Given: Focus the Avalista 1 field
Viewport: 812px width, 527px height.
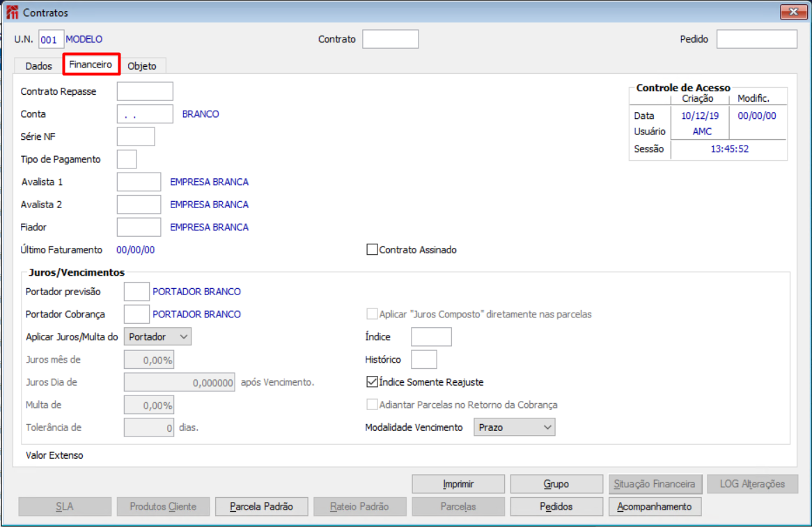Looking at the screenshot, I should tap(139, 182).
